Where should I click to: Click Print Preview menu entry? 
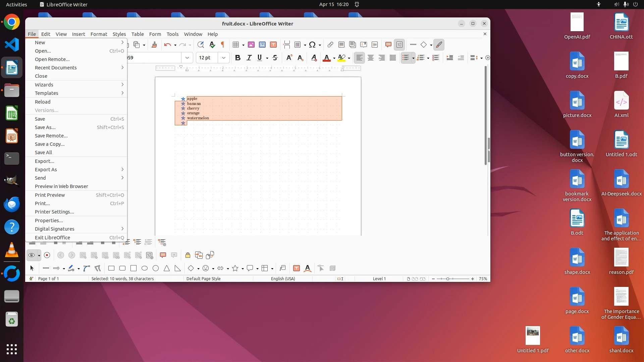50,195
